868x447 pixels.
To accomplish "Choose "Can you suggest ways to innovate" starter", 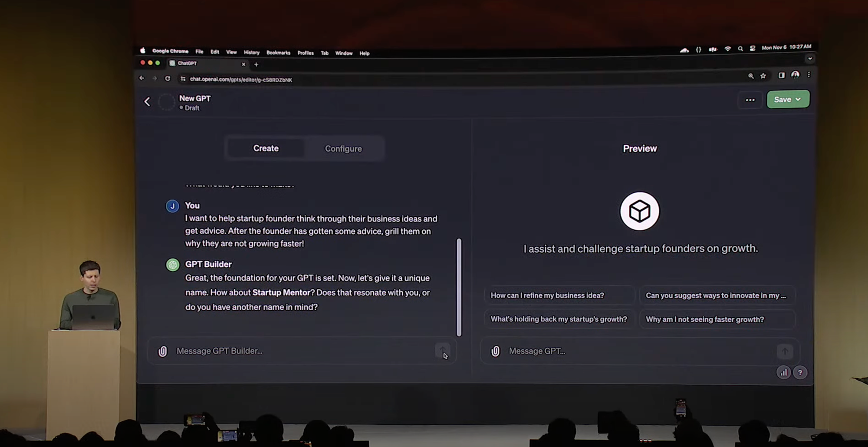I will coord(717,295).
